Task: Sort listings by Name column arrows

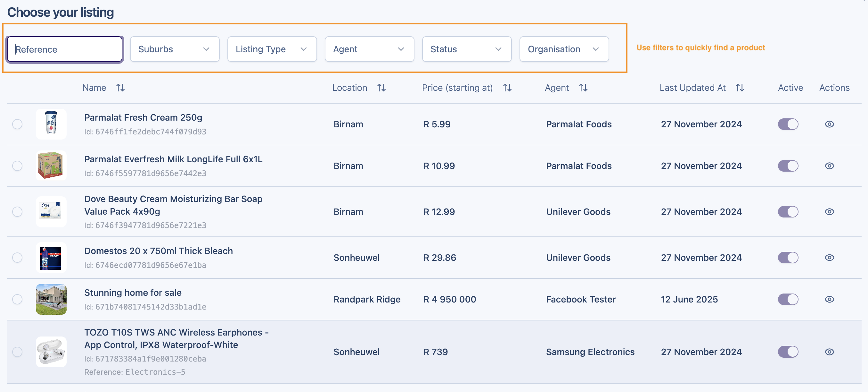Action: pyautogui.click(x=120, y=88)
